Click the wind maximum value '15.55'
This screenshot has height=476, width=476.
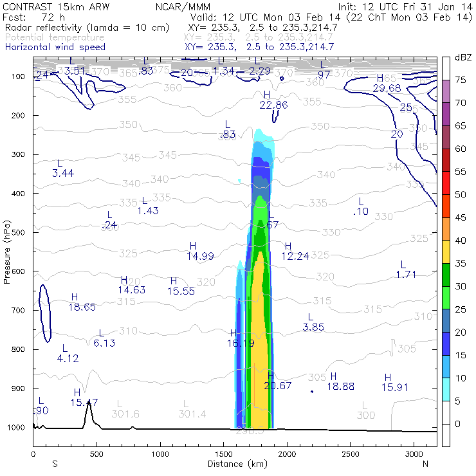pyautogui.click(x=181, y=291)
